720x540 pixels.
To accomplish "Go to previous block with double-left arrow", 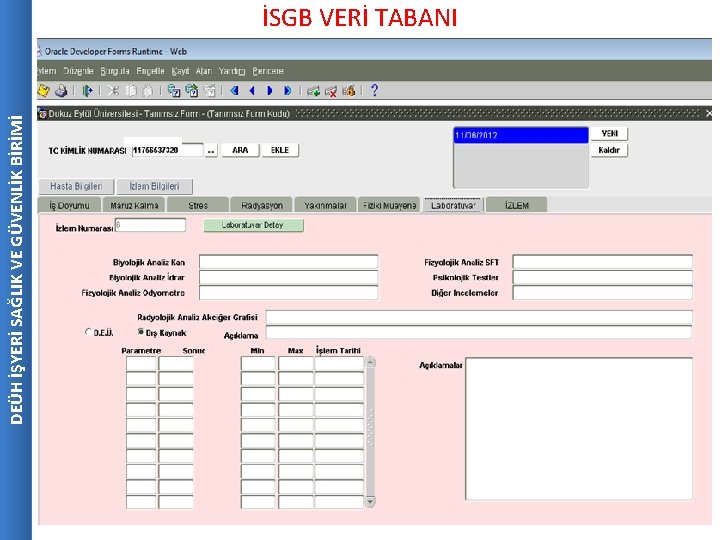I will [x=235, y=91].
